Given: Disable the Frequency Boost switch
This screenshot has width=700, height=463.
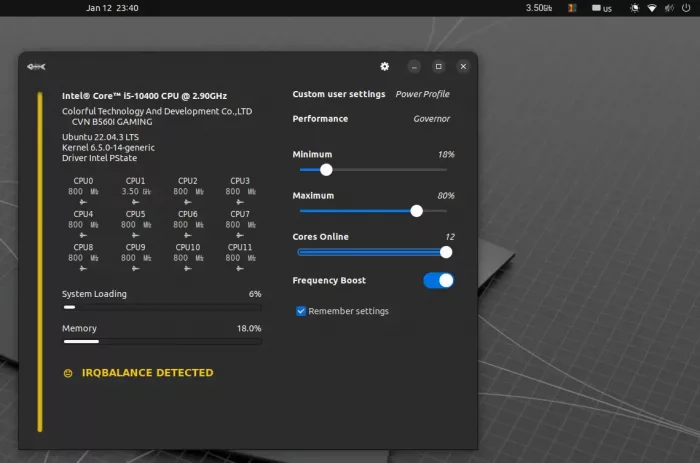Looking at the screenshot, I should [438, 281].
